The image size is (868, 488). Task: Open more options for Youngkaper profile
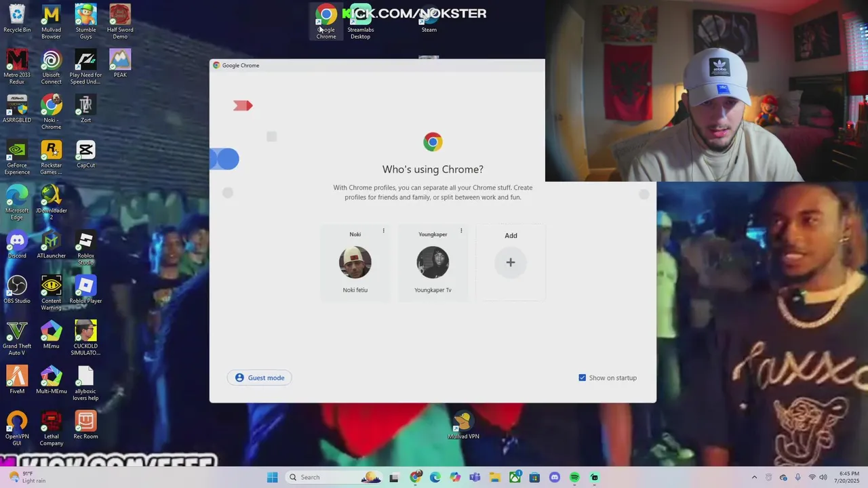[x=461, y=231]
